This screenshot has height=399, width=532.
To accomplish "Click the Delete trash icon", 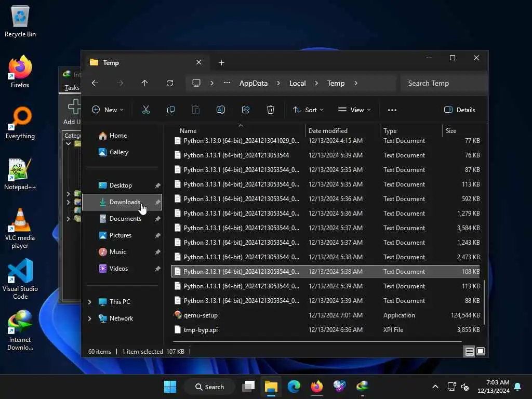I will click(x=270, y=110).
